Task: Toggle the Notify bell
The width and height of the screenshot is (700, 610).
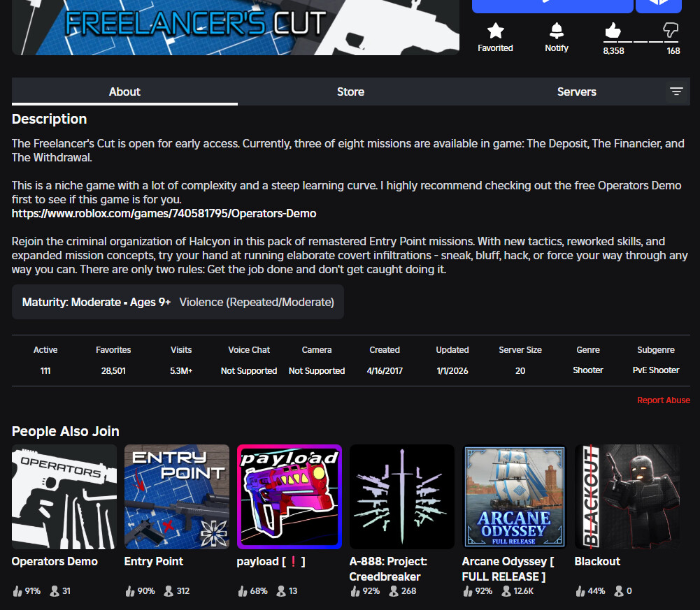Action: pos(556,31)
